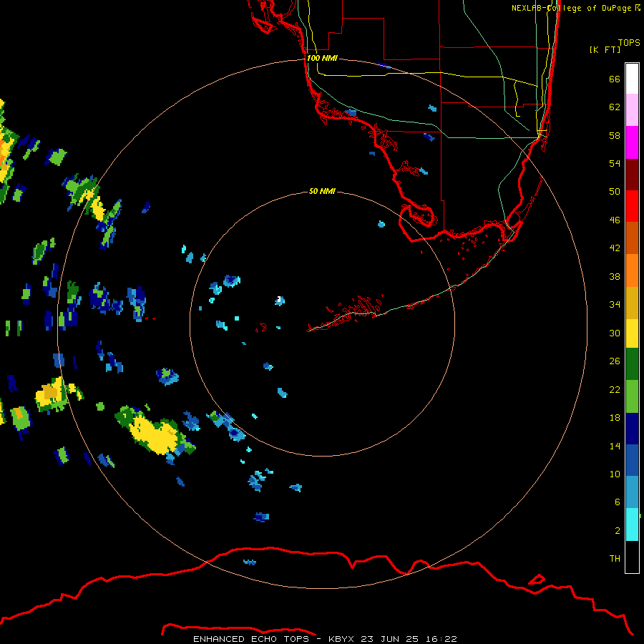Image resolution: width=644 pixels, height=644 pixels.
Task: Click the legend value "66"
Action: (x=615, y=79)
